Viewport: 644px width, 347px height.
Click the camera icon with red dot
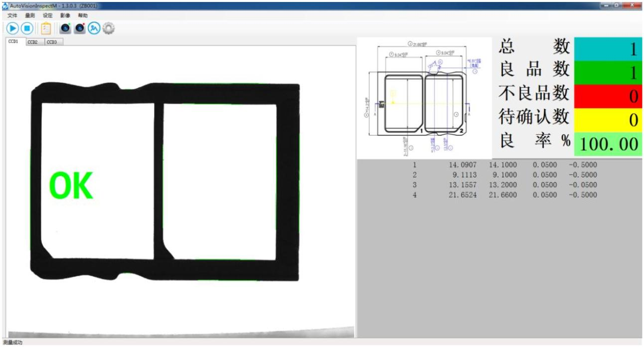80,29
